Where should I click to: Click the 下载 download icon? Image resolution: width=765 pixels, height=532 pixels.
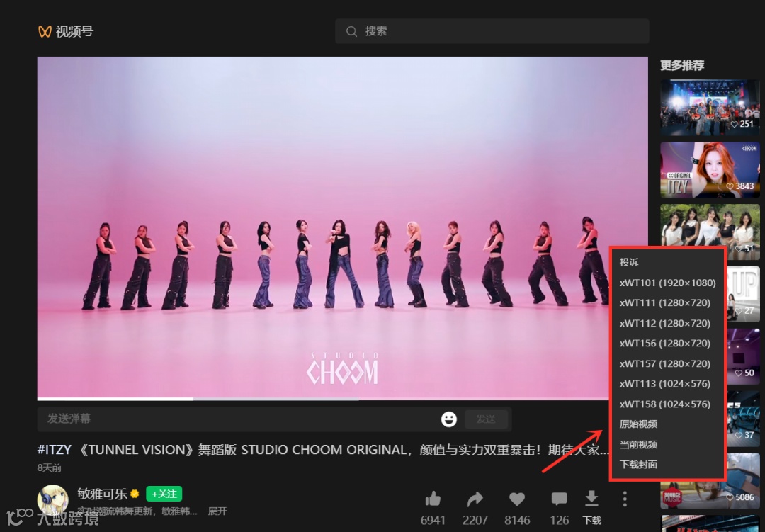point(591,499)
